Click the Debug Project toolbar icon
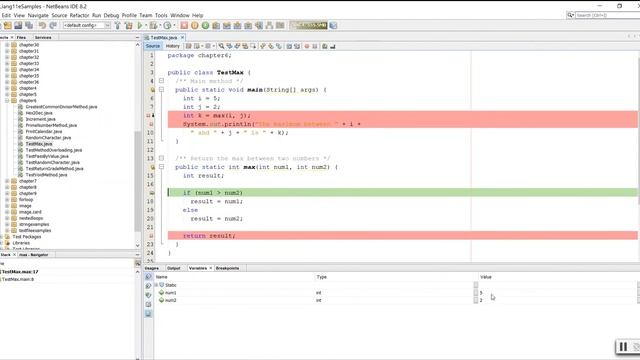The image size is (640, 360). [153, 25]
